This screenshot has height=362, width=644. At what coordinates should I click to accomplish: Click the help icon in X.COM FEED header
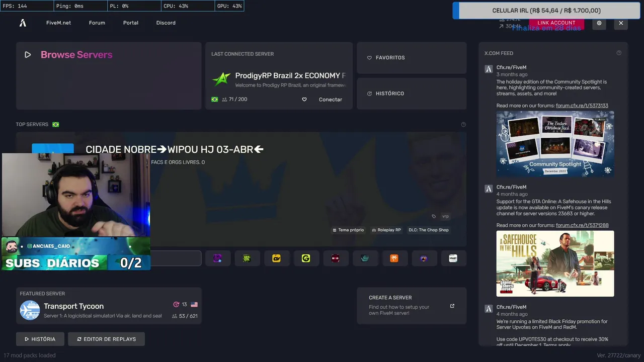click(619, 53)
